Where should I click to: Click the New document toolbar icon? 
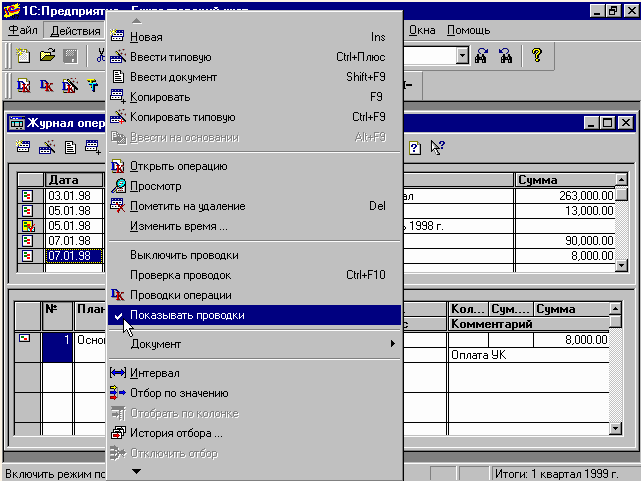click(x=25, y=57)
